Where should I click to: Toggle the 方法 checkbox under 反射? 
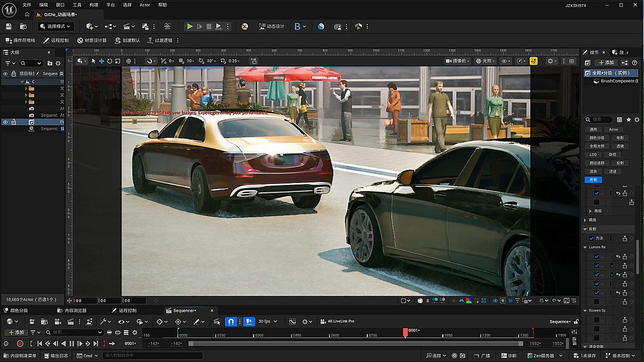(x=591, y=238)
